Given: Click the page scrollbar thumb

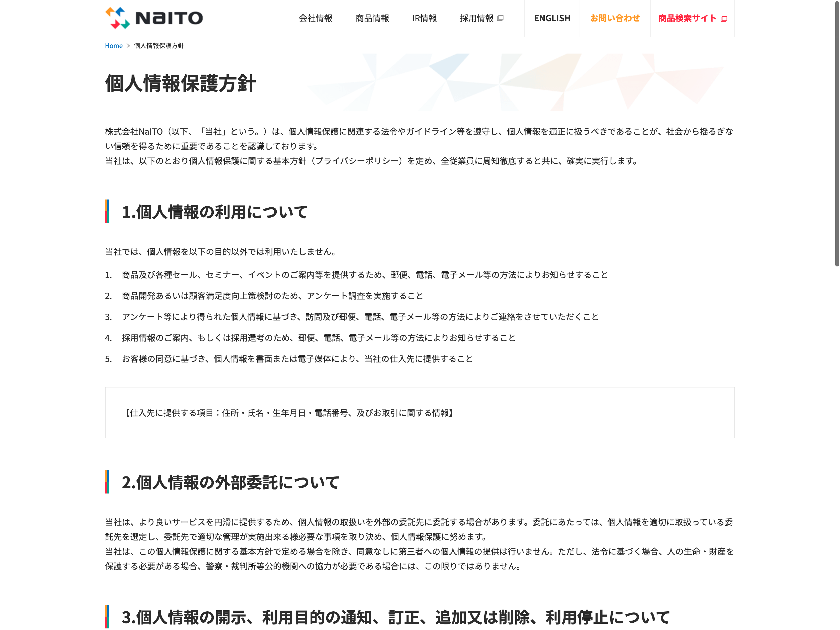Looking at the screenshot, I should pyautogui.click(x=837, y=133).
